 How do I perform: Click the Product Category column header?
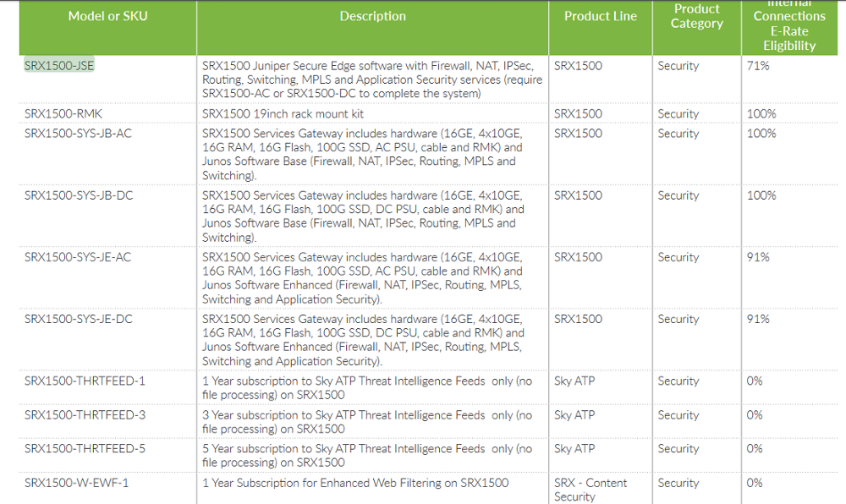[697, 16]
